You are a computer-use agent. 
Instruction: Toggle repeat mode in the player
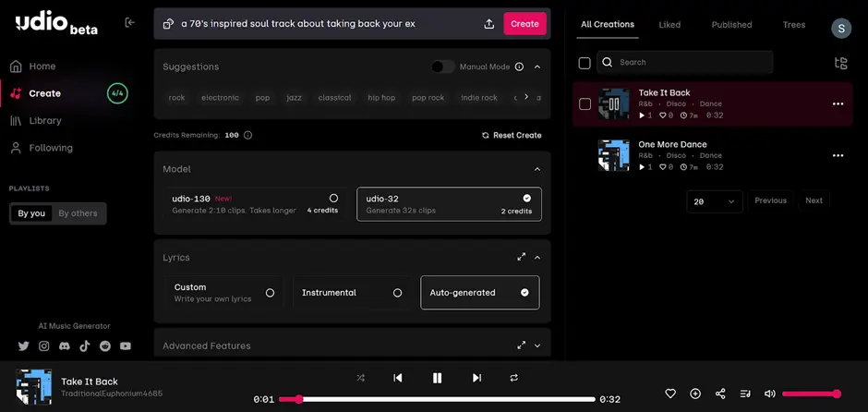point(514,378)
